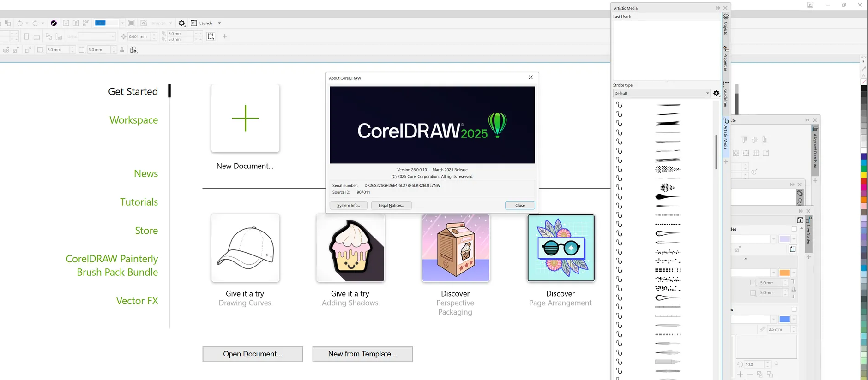The height and width of the screenshot is (380, 868).
Task: Click the Application Launcher icon
Action: click(x=194, y=23)
